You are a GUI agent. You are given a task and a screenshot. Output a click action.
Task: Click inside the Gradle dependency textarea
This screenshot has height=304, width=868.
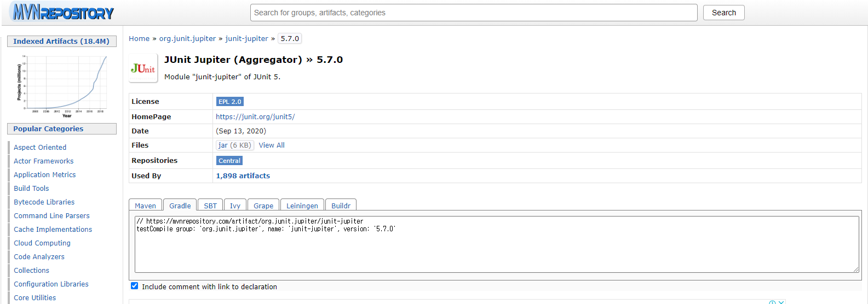tap(497, 244)
